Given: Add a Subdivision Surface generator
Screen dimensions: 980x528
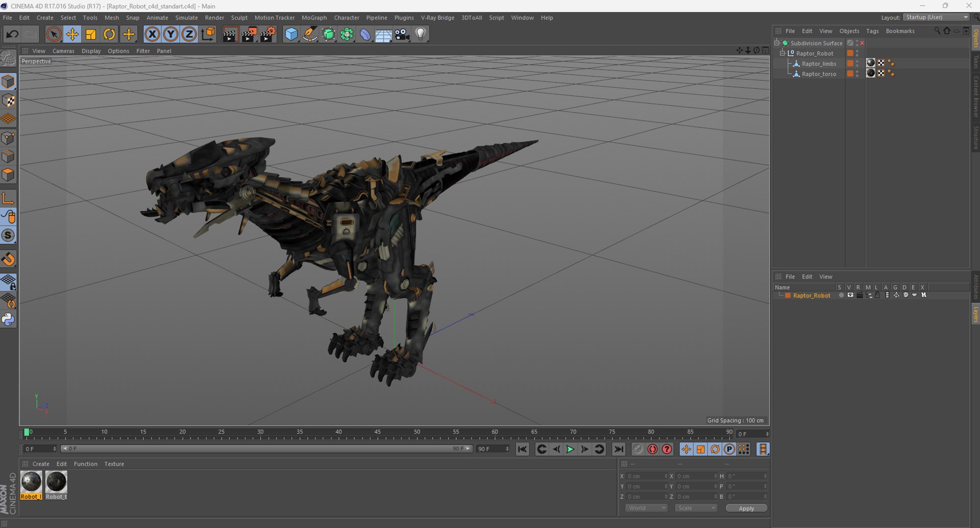Looking at the screenshot, I should [x=328, y=34].
